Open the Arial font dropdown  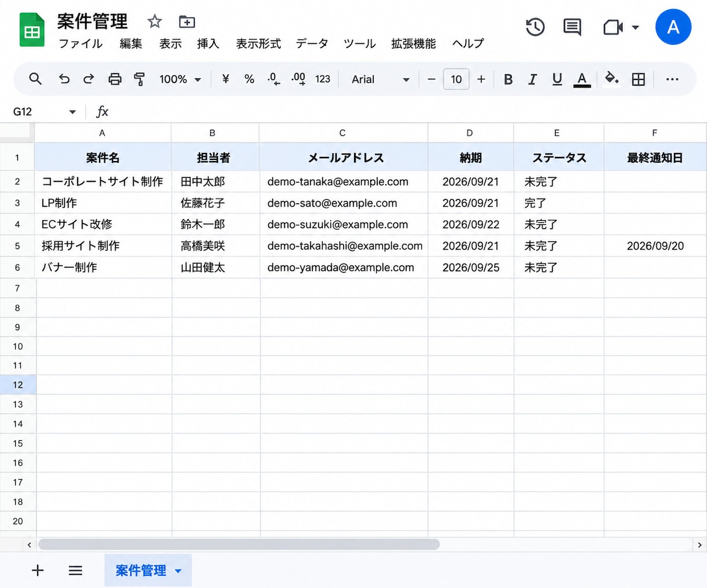pyautogui.click(x=380, y=79)
